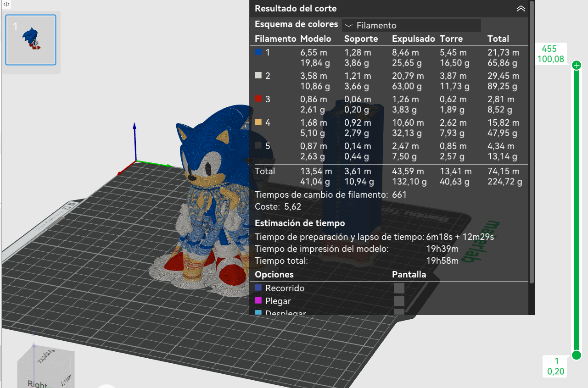Click the Filamento column header
Image resolution: width=588 pixels, height=388 pixels.
[275, 39]
